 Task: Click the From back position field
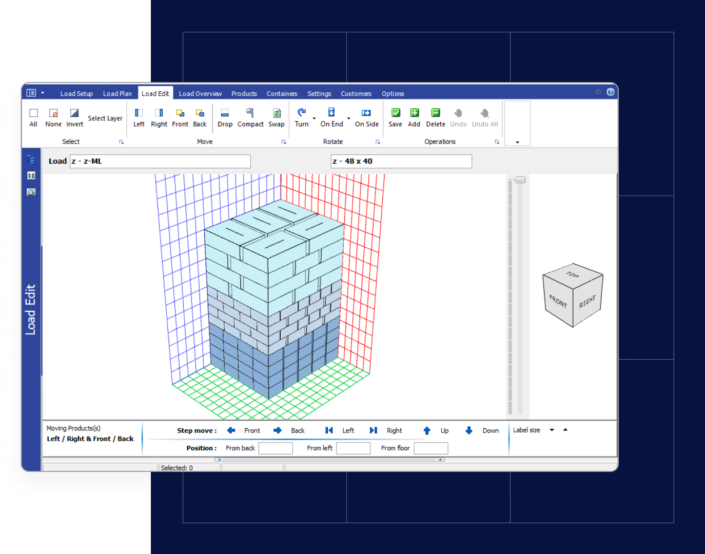pos(275,449)
